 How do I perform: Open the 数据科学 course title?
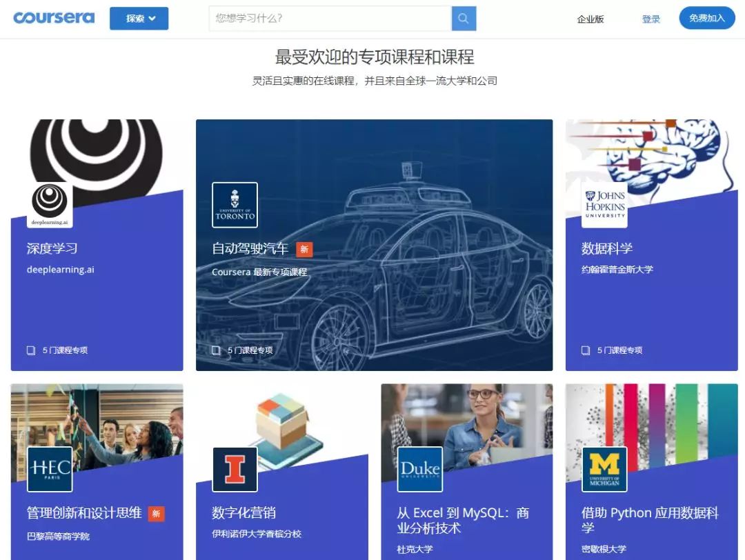point(607,248)
